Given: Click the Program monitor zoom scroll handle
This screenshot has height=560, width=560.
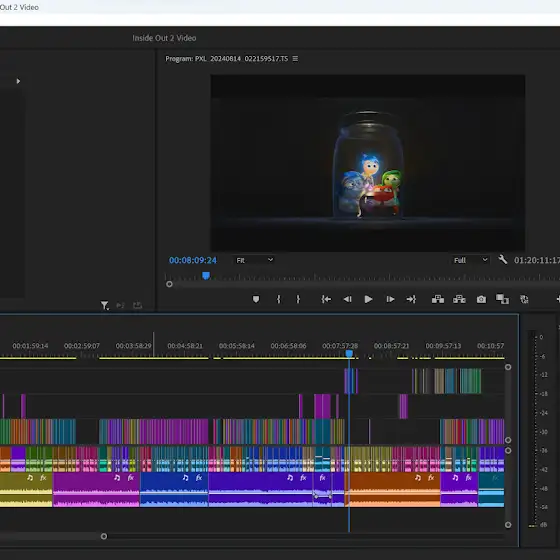Looking at the screenshot, I should pos(169,284).
